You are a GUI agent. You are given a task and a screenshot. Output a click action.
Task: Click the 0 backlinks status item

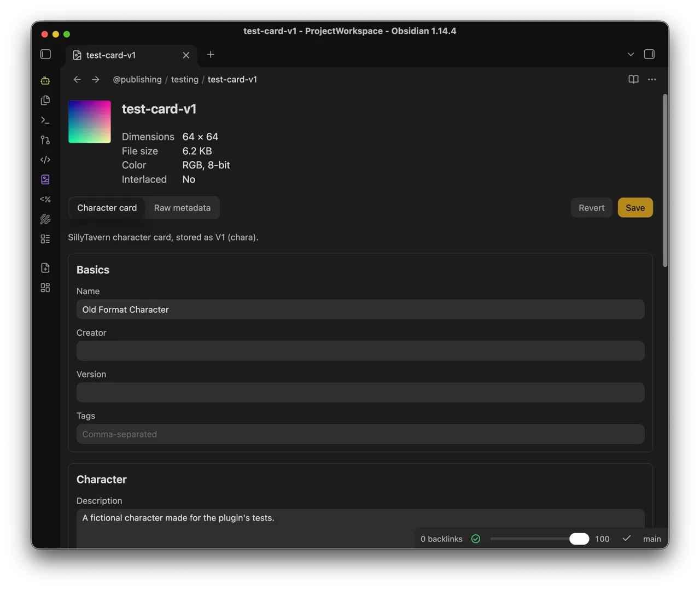[x=441, y=539]
